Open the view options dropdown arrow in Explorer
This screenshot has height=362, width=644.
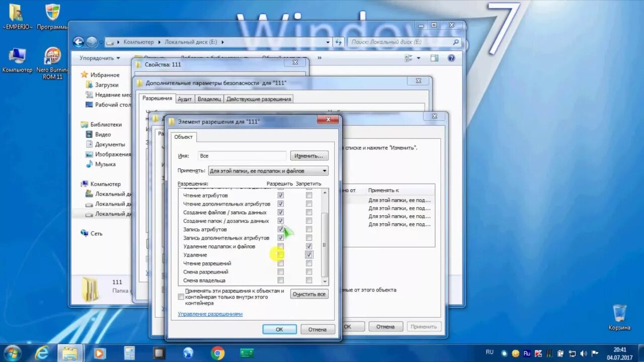tap(419, 58)
